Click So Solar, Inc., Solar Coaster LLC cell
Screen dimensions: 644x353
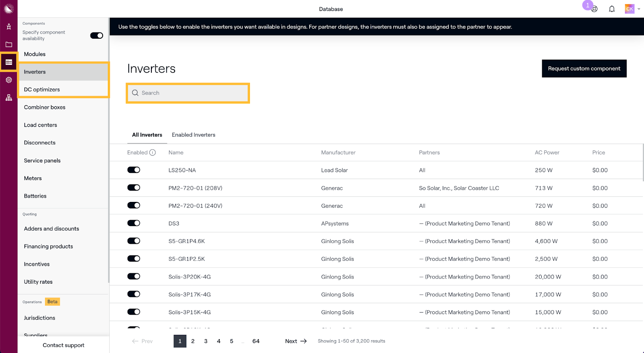click(459, 188)
